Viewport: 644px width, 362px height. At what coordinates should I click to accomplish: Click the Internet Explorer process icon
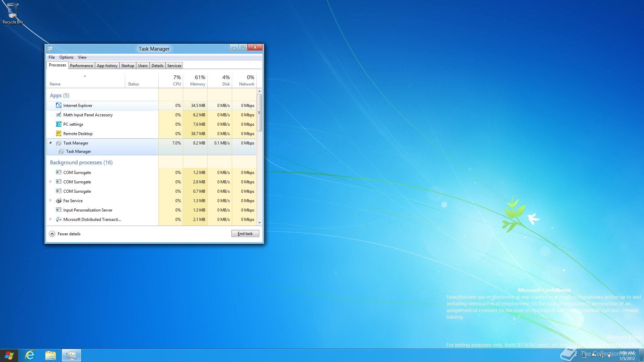(x=58, y=105)
